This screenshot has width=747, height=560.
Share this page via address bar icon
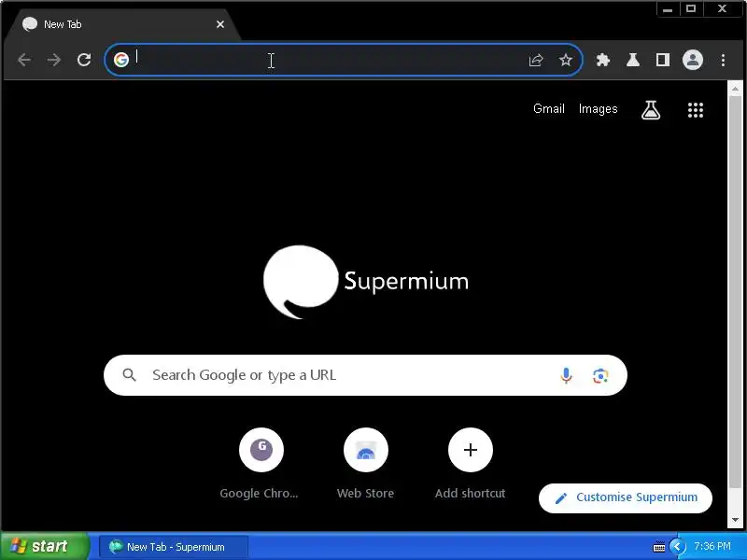click(x=535, y=60)
